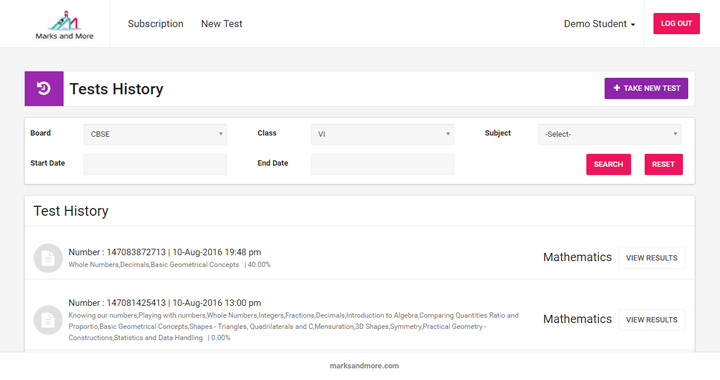Click the Test History section heading
Viewport: 720px width, 380px height.
pyautogui.click(x=71, y=211)
